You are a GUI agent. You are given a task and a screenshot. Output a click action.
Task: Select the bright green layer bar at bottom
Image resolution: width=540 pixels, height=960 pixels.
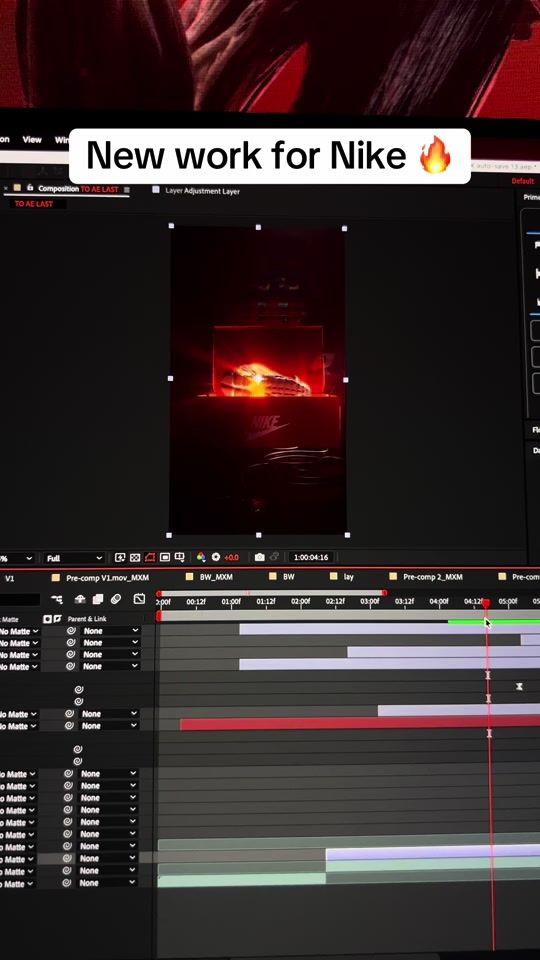pyautogui.click(x=241, y=880)
